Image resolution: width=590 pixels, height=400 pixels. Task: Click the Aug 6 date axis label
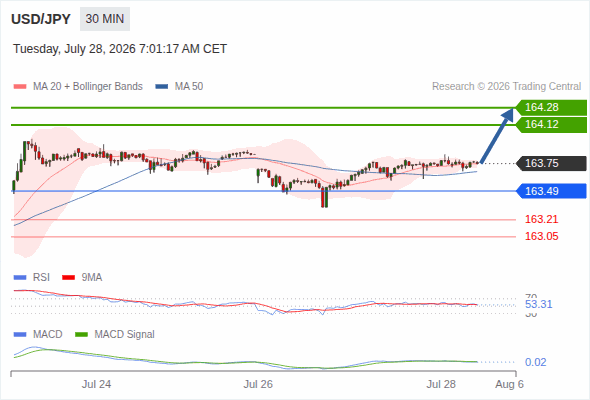(x=509, y=384)
